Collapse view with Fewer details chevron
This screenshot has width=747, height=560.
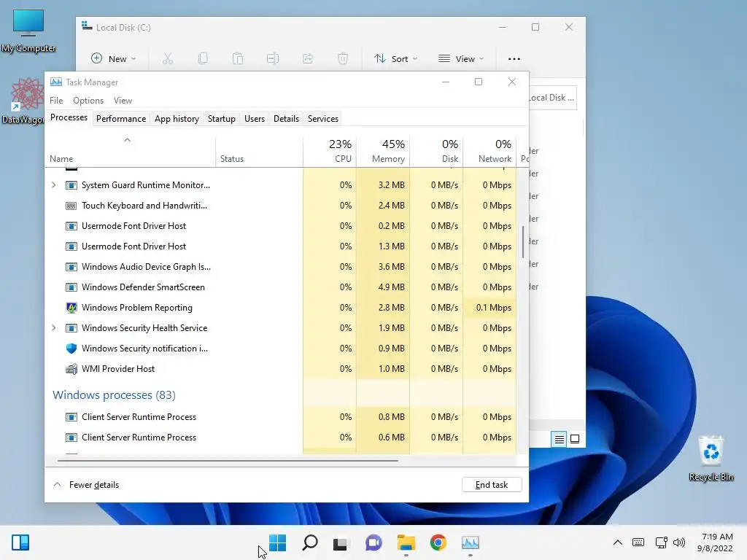coord(57,485)
